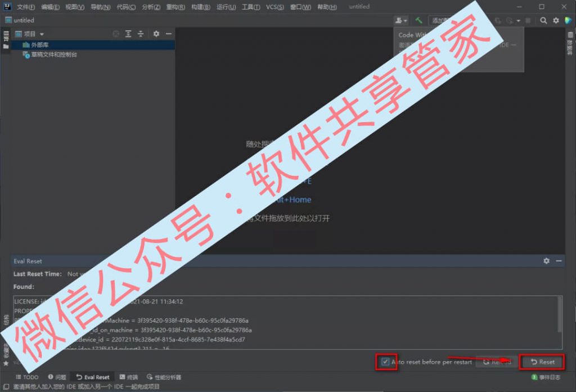Switch to the Eval Reset bottom tab
This screenshot has height=392, width=576.
tap(93, 377)
